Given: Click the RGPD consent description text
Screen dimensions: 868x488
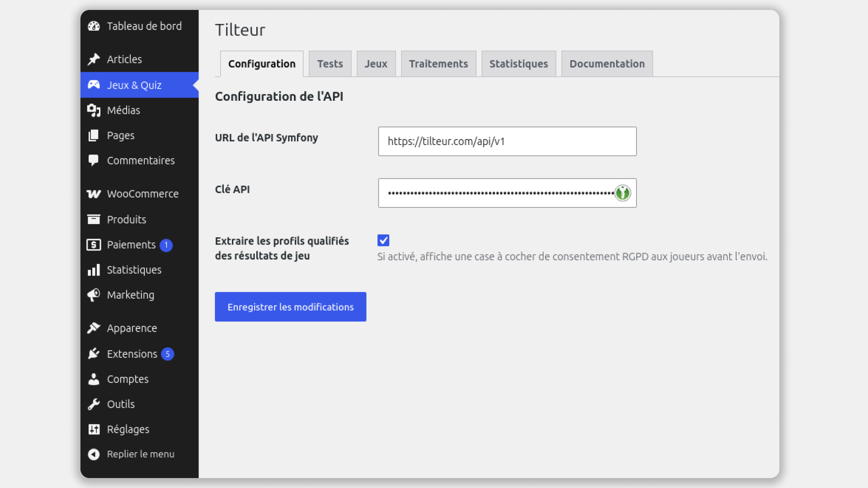Looking at the screenshot, I should (572, 257).
